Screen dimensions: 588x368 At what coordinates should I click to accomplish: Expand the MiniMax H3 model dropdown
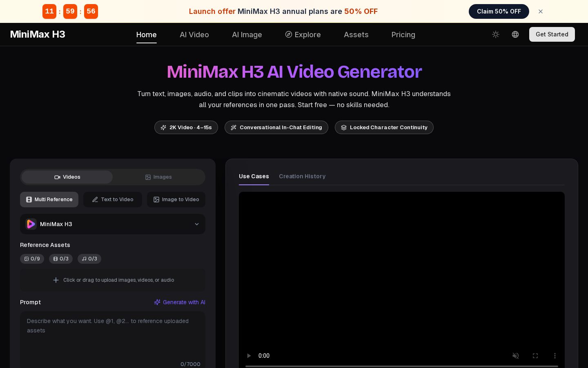pyautogui.click(x=113, y=224)
